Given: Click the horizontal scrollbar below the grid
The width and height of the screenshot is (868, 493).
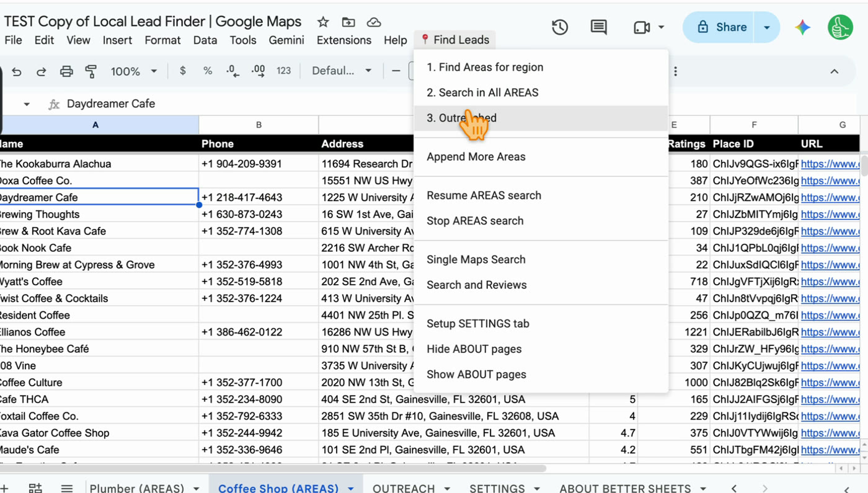Looking at the screenshot, I should [273, 468].
